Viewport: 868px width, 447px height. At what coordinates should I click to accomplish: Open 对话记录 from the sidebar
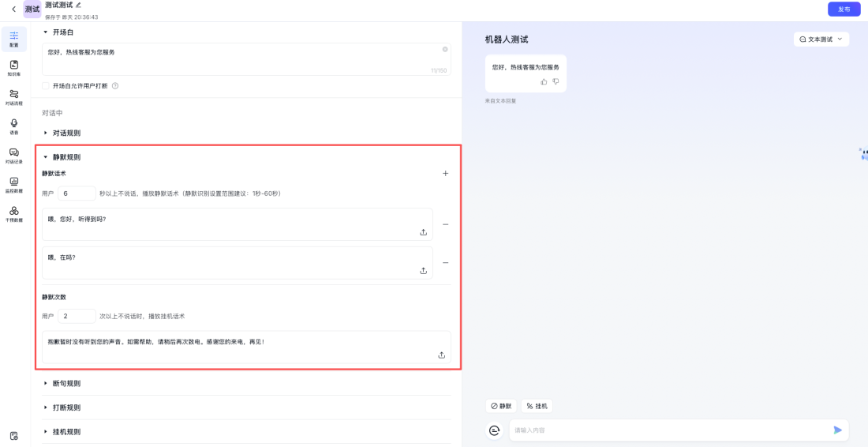click(x=13, y=156)
